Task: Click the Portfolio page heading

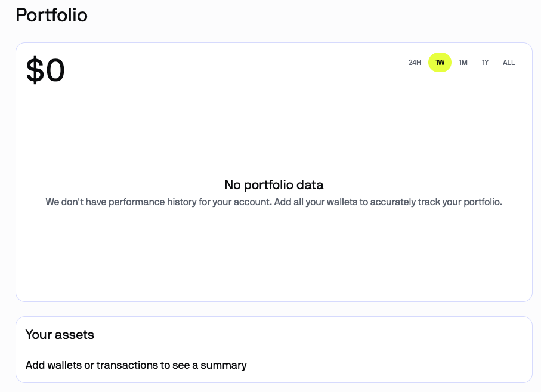Action: pos(51,15)
